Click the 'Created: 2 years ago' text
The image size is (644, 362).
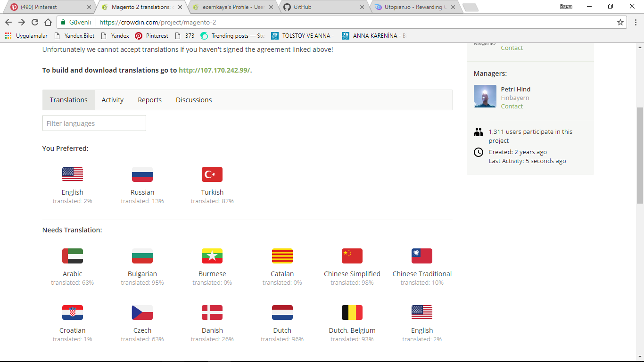pyautogui.click(x=518, y=152)
